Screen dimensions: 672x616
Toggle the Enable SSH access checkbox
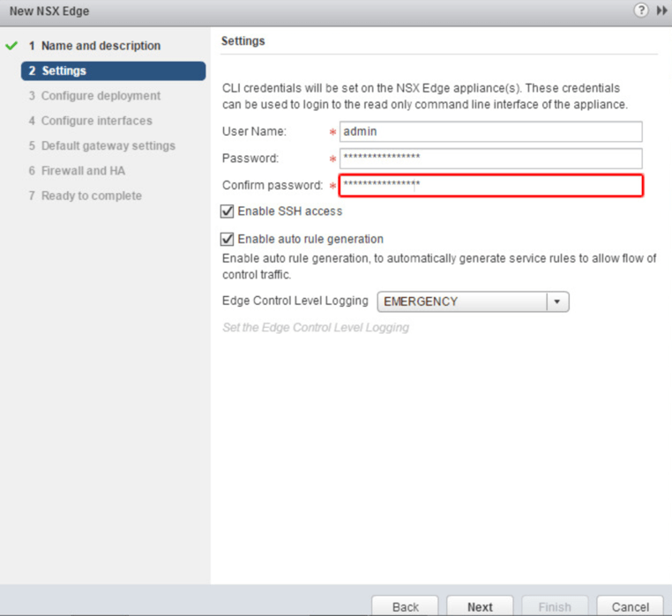228,212
